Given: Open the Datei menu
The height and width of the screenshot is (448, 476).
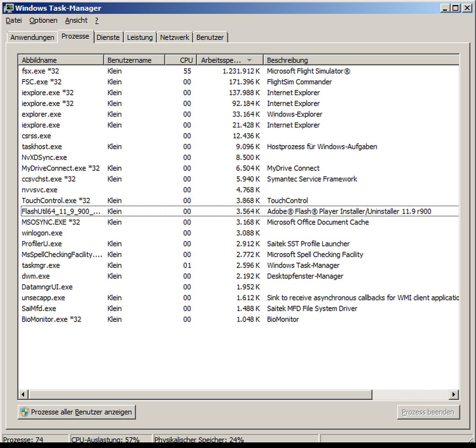Looking at the screenshot, I should tap(14, 20).
